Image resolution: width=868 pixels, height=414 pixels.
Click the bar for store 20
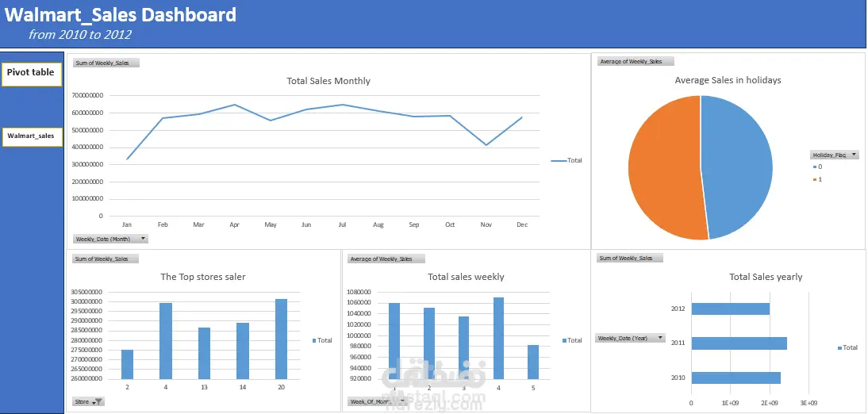pos(281,339)
